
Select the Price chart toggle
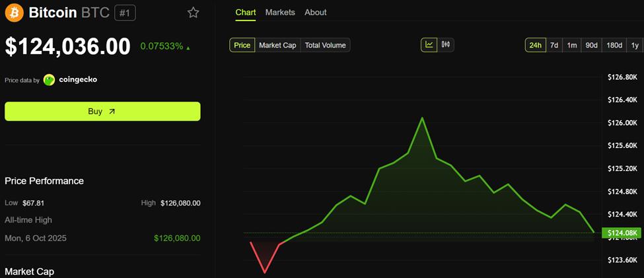point(242,45)
